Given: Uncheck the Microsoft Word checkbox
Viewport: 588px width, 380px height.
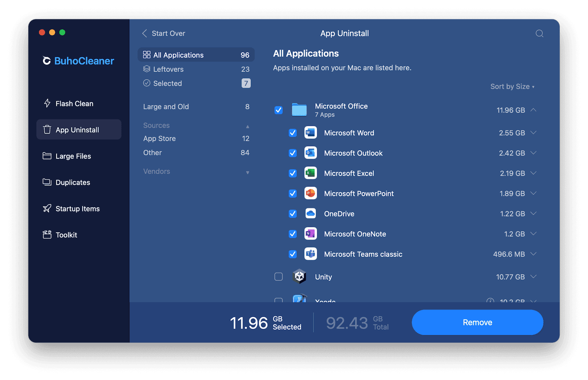Looking at the screenshot, I should point(293,133).
